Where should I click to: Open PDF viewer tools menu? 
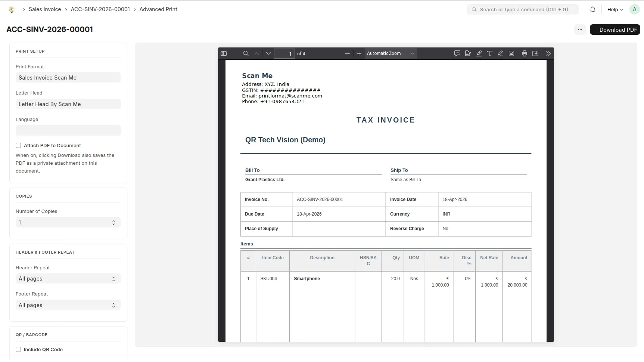coord(548,53)
